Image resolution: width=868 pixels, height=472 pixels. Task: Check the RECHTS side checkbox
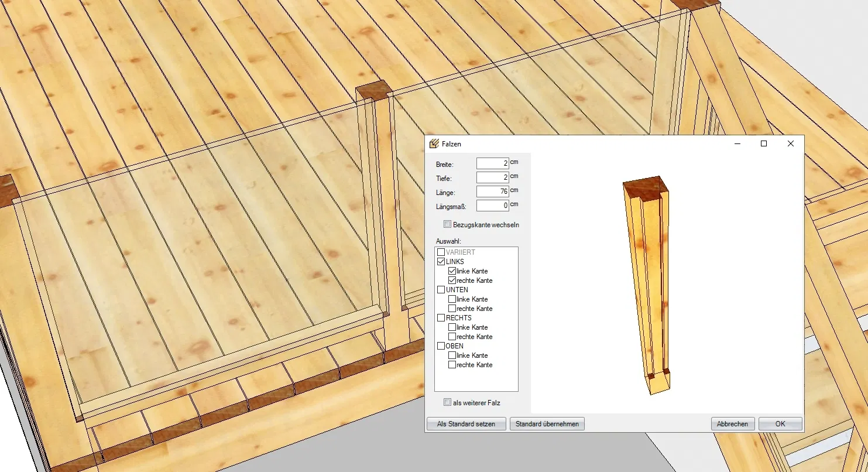point(441,318)
